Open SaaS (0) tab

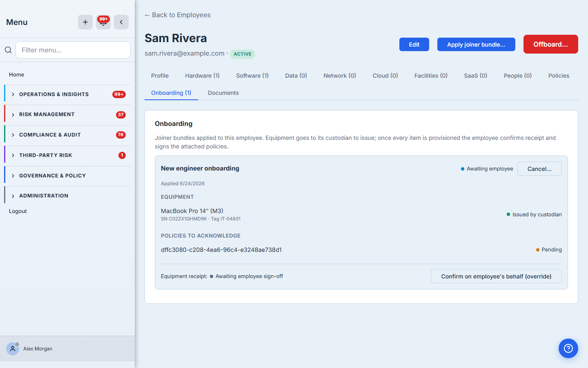click(476, 76)
